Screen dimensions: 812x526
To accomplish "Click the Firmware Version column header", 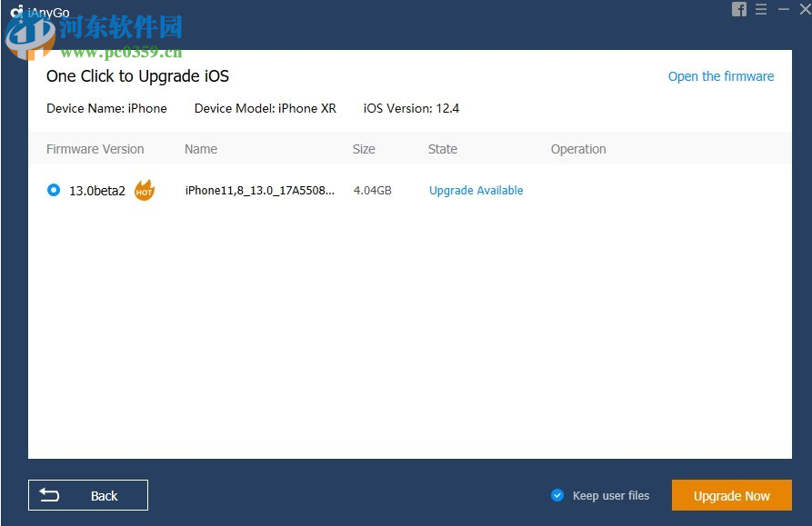I will [x=95, y=149].
